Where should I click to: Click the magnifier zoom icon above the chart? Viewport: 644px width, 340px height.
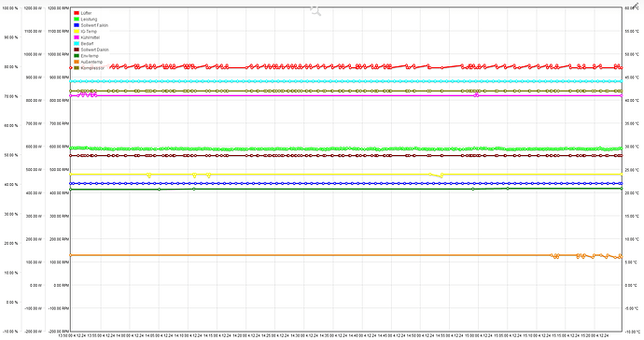315,11
